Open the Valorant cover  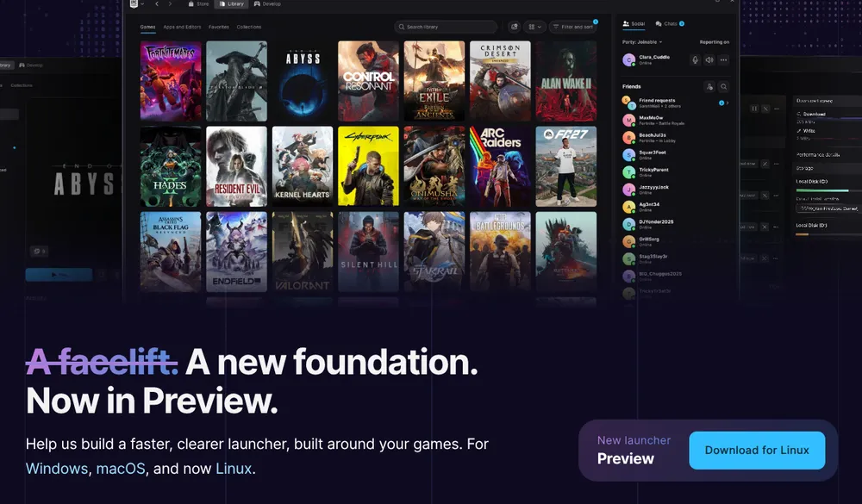coord(303,252)
